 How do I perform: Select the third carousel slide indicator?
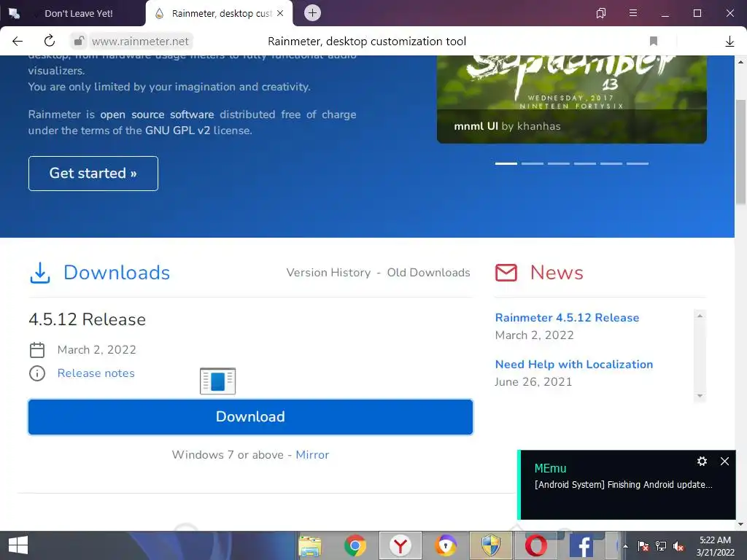(x=558, y=163)
